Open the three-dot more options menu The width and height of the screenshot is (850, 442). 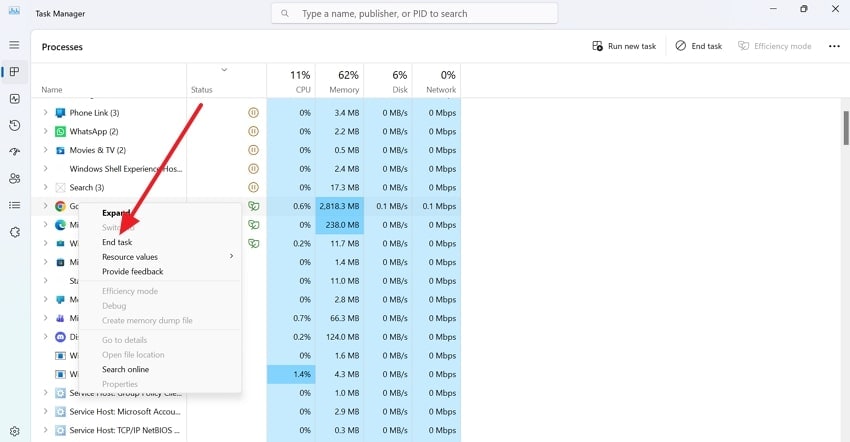[834, 46]
